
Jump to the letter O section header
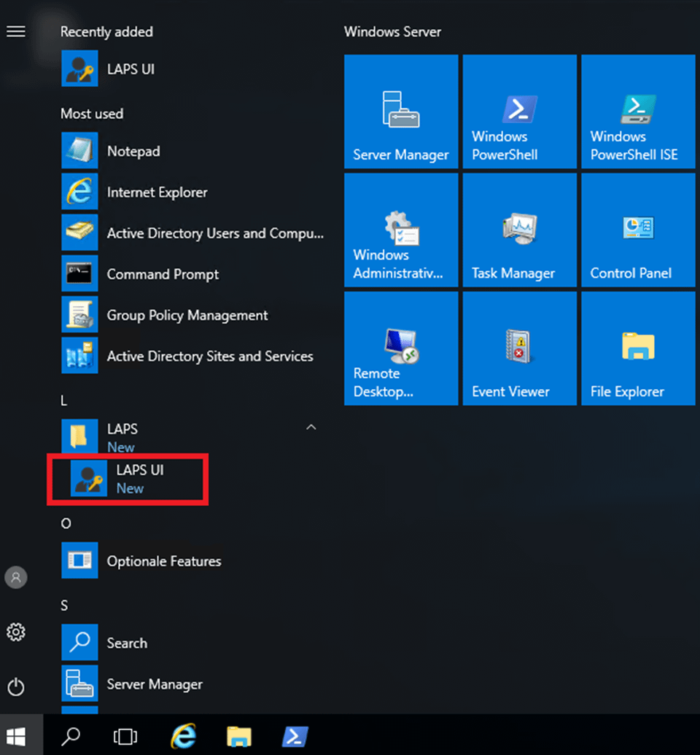(66, 523)
